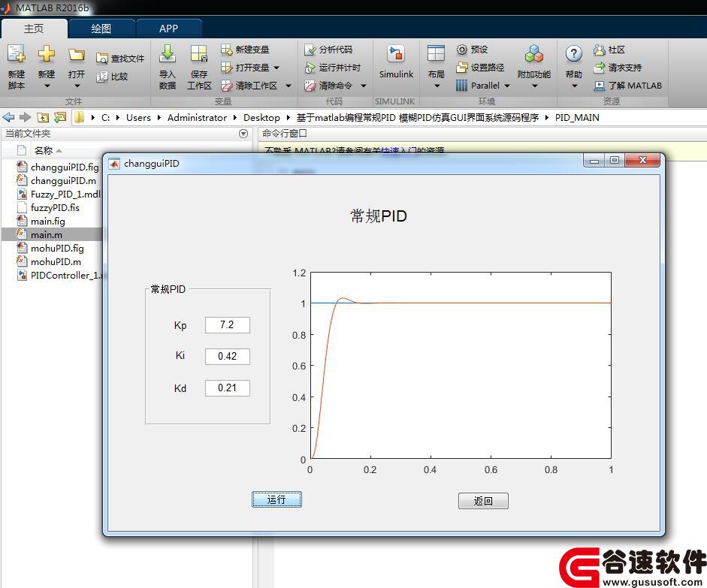The width and height of the screenshot is (707, 588).
Task: Click the Open (打开) folder icon
Action: 77,55
